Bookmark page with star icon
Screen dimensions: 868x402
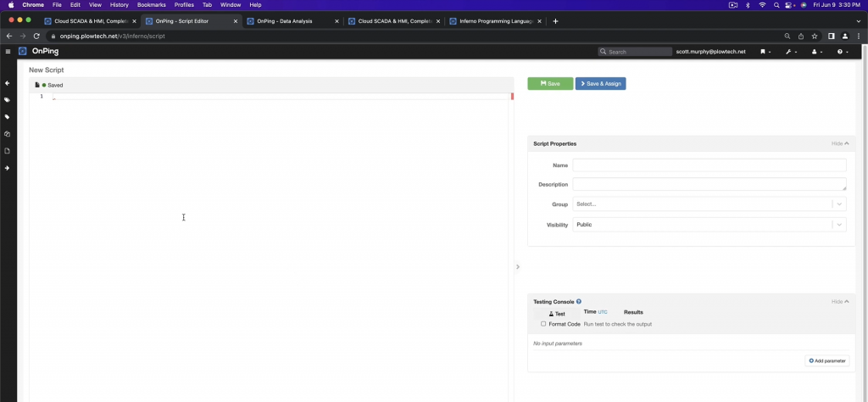(815, 36)
